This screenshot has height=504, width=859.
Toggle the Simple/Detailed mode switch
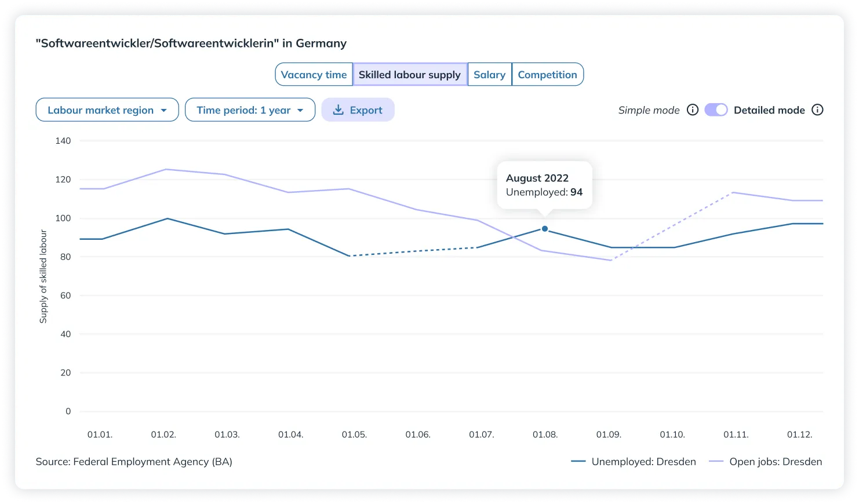point(716,110)
